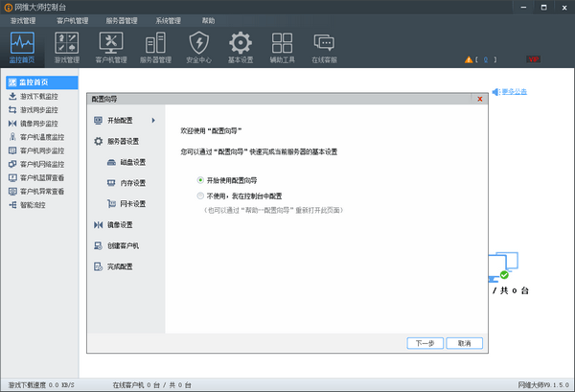Click the orange warning alert icon

[470, 59]
